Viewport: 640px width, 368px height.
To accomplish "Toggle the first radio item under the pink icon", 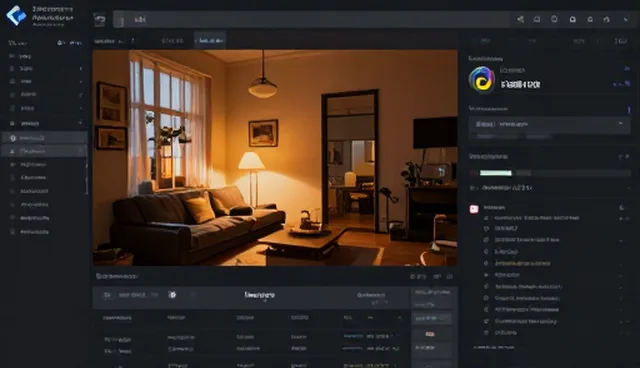I will click(x=486, y=218).
